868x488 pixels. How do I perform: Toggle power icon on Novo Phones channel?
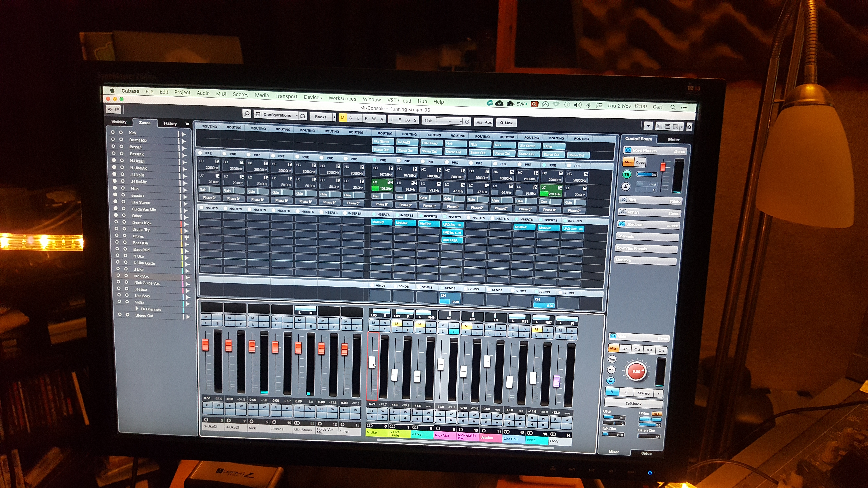pos(628,150)
